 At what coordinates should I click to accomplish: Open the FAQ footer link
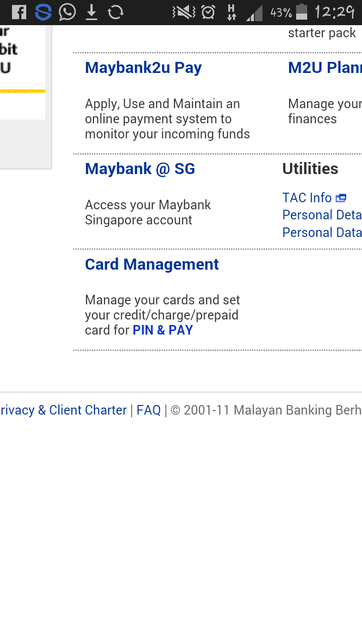click(148, 411)
